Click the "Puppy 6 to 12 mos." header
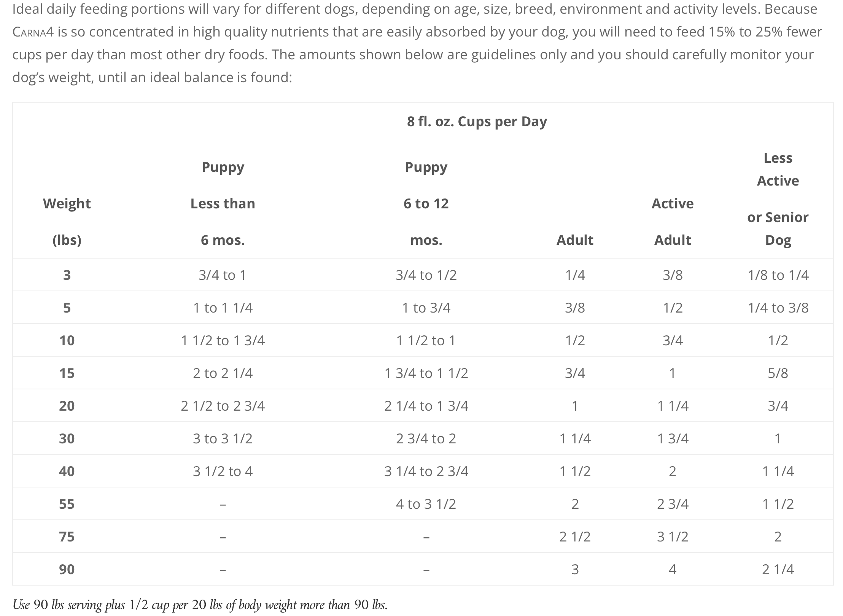 point(426,203)
